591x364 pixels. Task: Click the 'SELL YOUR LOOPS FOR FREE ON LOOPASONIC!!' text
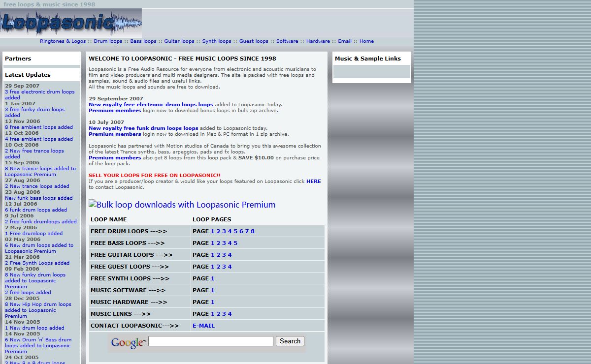[x=155, y=176]
